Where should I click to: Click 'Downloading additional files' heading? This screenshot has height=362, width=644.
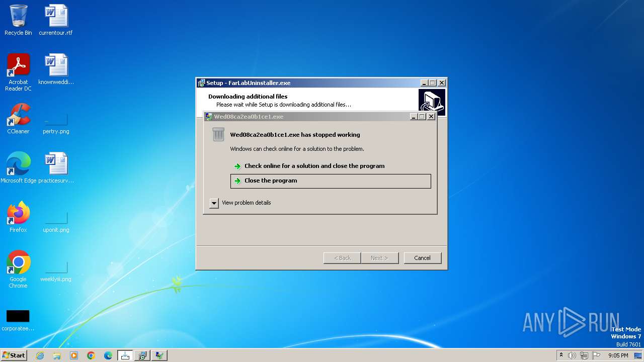click(x=248, y=97)
